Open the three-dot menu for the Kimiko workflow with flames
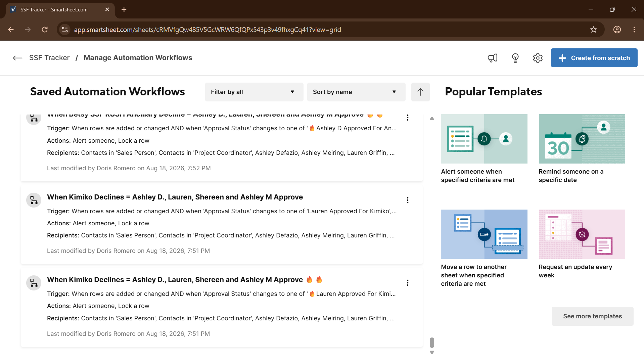This screenshot has width=644, height=362. click(x=407, y=283)
